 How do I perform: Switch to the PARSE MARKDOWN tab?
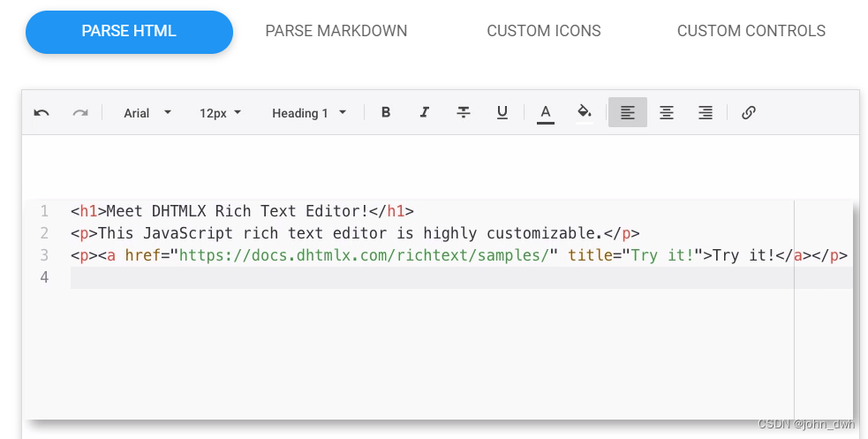click(336, 31)
